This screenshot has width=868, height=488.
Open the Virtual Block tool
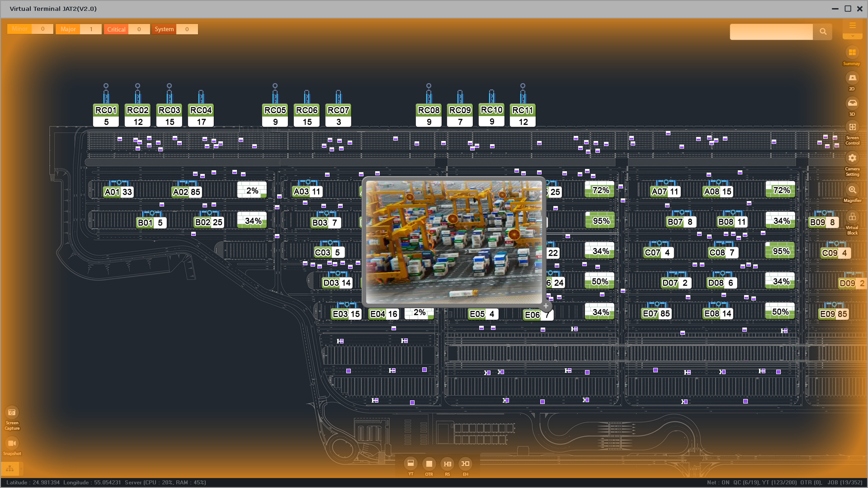pos(852,217)
